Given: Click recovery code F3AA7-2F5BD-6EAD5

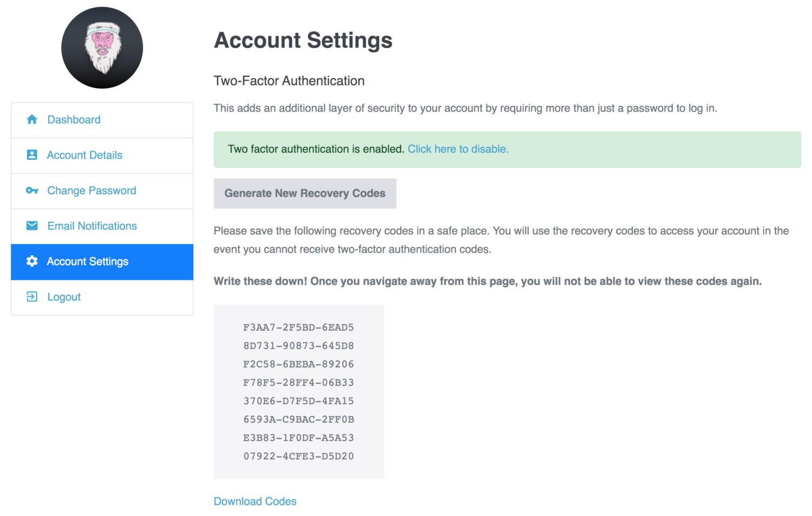Looking at the screenshot, I should point(298,328).
